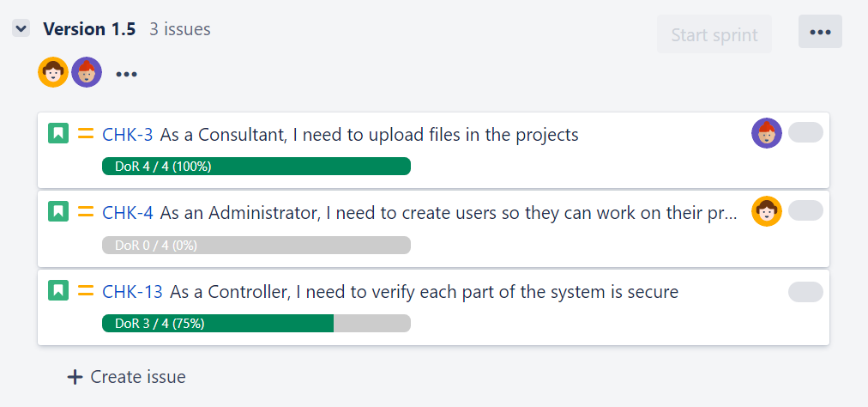Click the estimate pill on CHK-4

805,211
